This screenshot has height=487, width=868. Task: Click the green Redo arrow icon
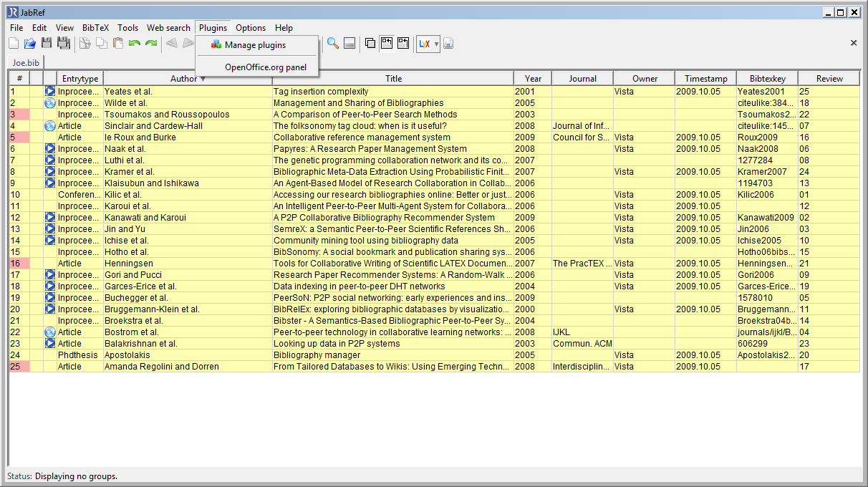[x=151, y=44]
